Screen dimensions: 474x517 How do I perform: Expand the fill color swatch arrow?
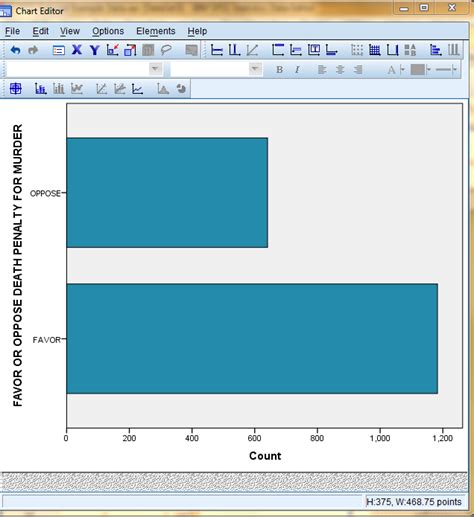[429, 70]
